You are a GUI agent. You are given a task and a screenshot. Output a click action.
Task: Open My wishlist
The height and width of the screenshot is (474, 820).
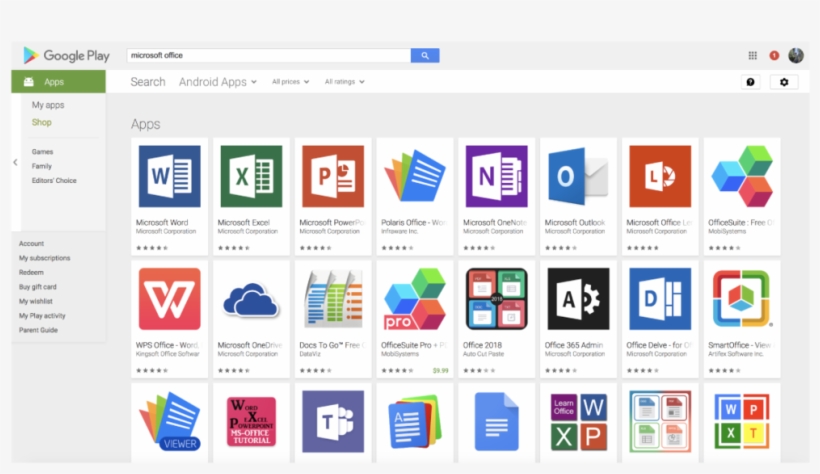tap(36, 301)
